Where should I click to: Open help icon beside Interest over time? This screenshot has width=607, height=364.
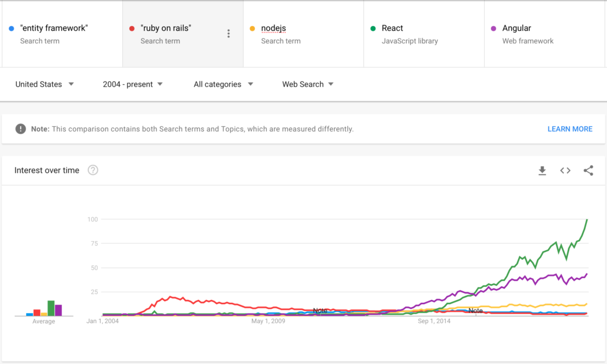[93, 170]
